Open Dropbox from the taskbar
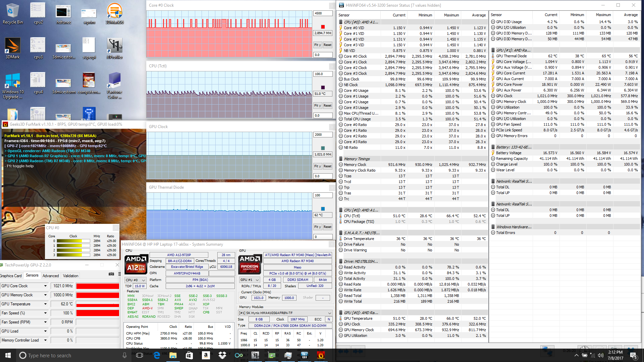The width and height of the screenshot is (644, 362). (x=222, y=355)
